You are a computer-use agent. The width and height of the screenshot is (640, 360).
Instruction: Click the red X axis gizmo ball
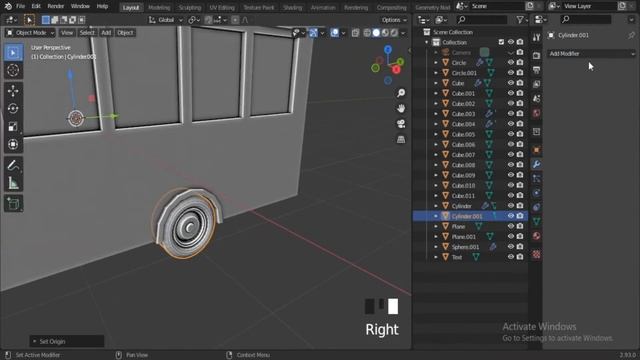(396, 70)
